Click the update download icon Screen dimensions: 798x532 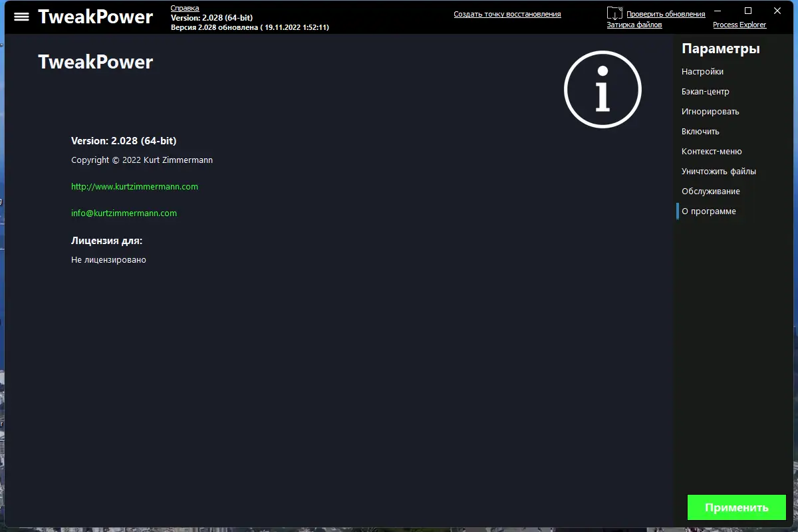pyautogui.click(x=614, y=13)
